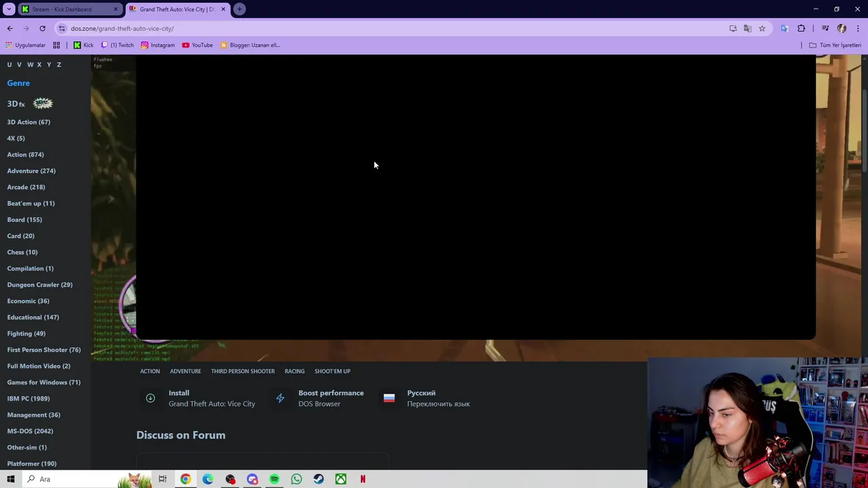This screenshot has height=488, width=868.
Task: Click the dos.zone address bar
Action: [393, 28]
